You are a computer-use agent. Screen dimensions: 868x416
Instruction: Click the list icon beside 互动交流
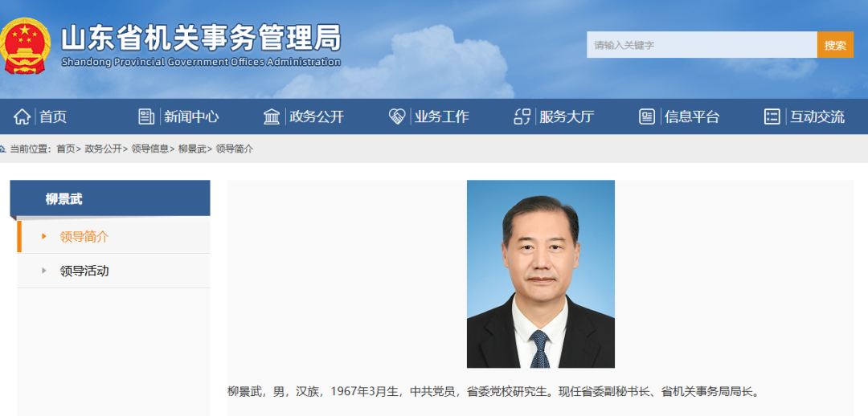772,116
